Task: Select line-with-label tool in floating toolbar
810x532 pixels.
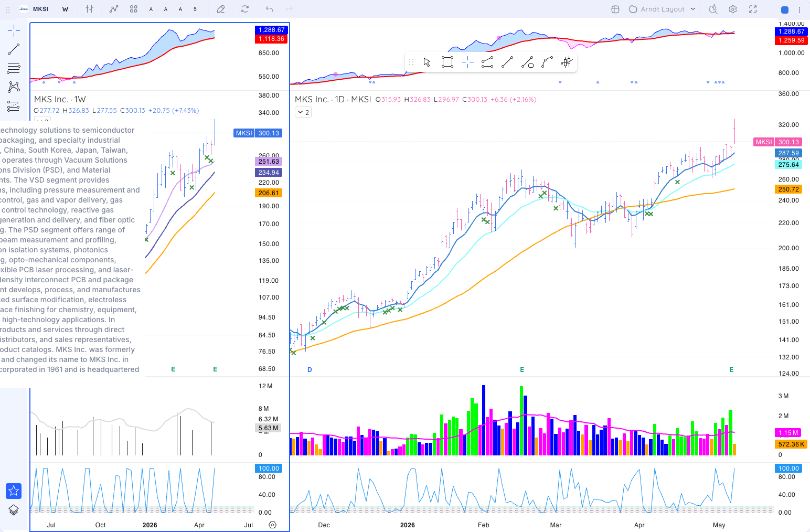Action: coord(527,62)
